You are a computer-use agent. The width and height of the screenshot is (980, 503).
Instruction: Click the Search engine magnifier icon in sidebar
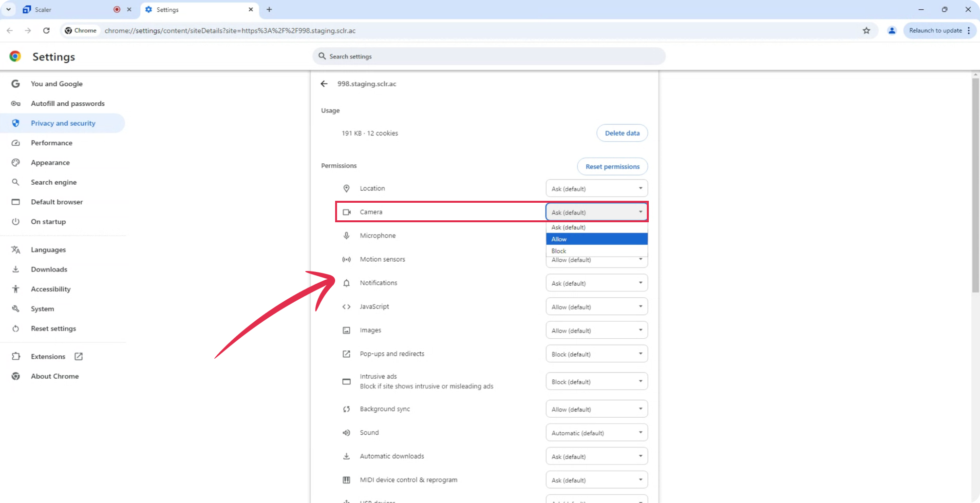pyautogui.click(x=16, y=182)
